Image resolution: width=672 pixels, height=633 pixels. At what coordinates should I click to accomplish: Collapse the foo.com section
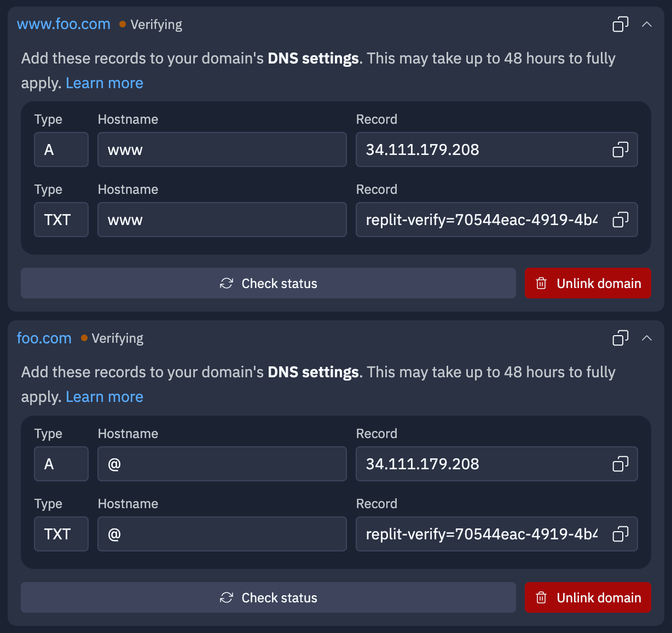[647, 338]
